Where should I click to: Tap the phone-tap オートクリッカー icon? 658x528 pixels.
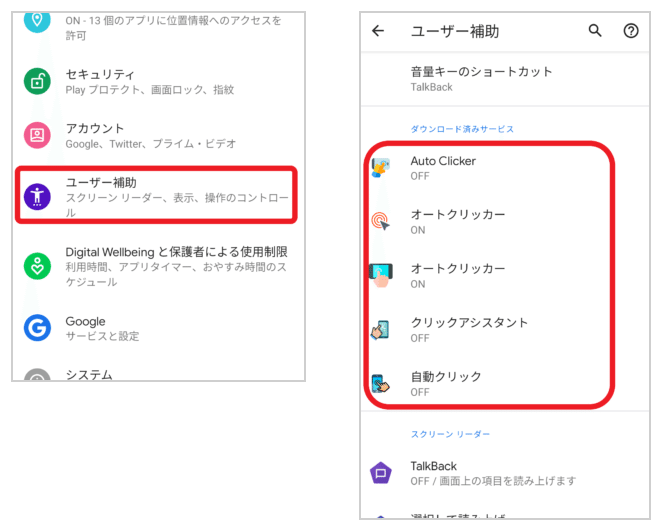(381, 275)
